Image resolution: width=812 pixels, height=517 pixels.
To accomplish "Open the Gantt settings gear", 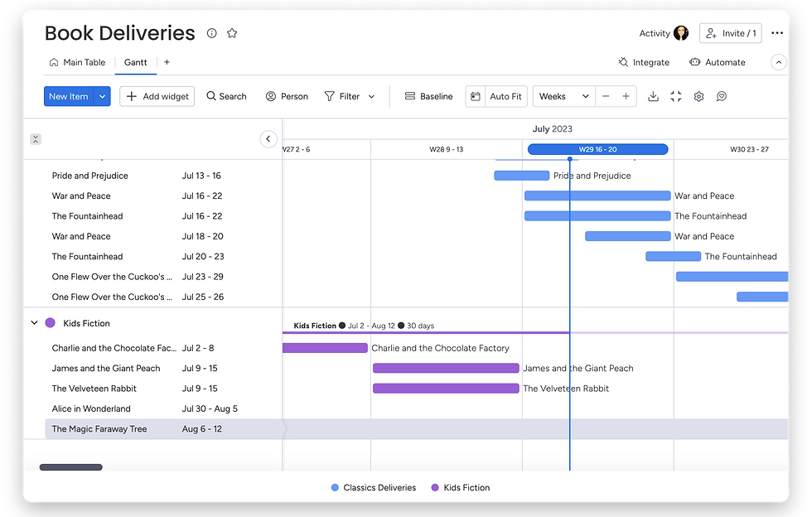I will [x=698, y=96].
